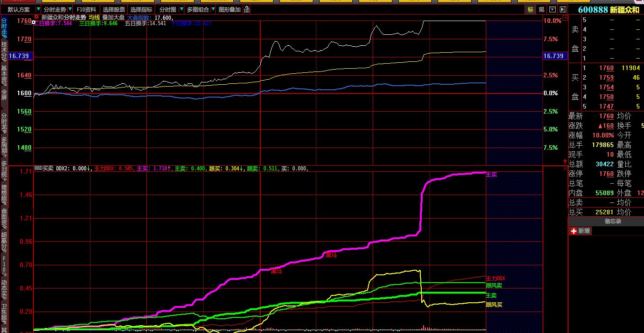The width and height of the screenshot is (644, 333).
Task: Click the blue 16.739 price marker on right axis
Action: (554, 56)
